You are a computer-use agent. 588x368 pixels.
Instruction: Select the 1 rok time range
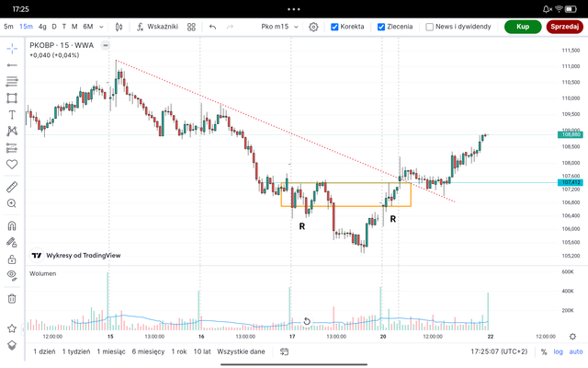click(x=179, y=351)
